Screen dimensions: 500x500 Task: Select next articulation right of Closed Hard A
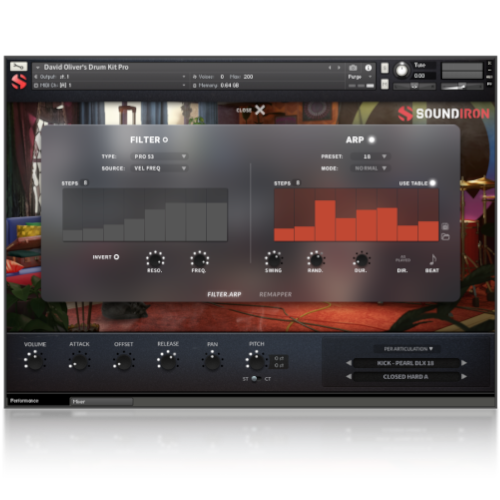(x=464, y=376)
